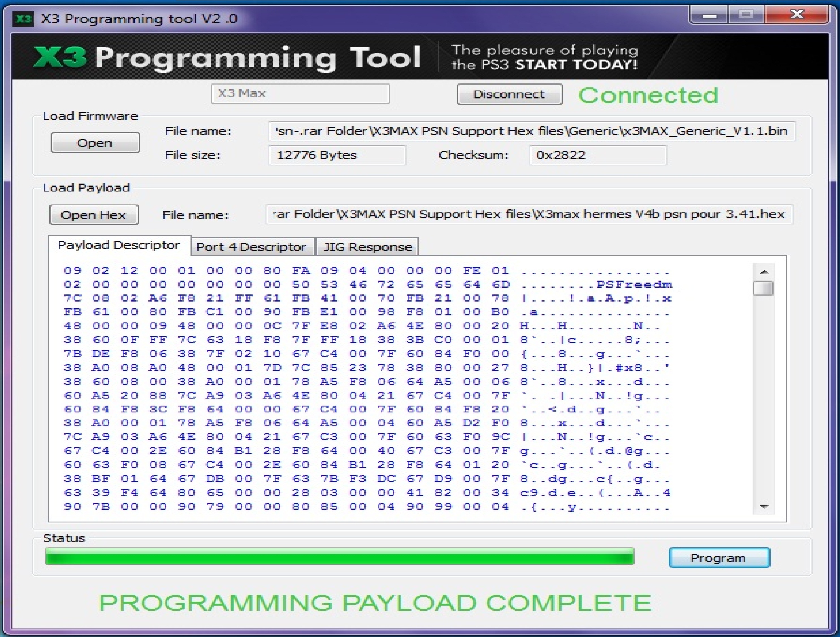Click hex row starting 38 BF 01 64
Screen dimensions: 840x637
(x=367, y=479)
